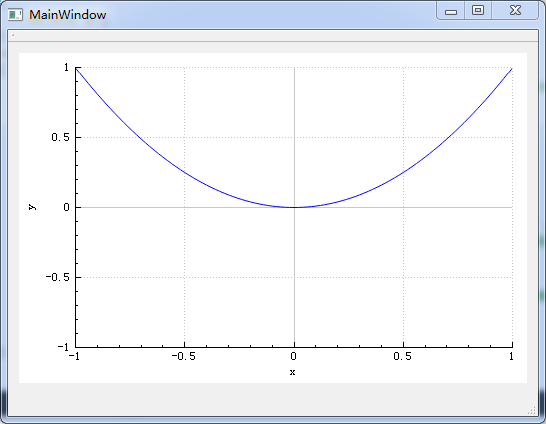Screen dimensions: 546x424
Task: Click the y-axis tick label 0.5
Action: point(61,137)
